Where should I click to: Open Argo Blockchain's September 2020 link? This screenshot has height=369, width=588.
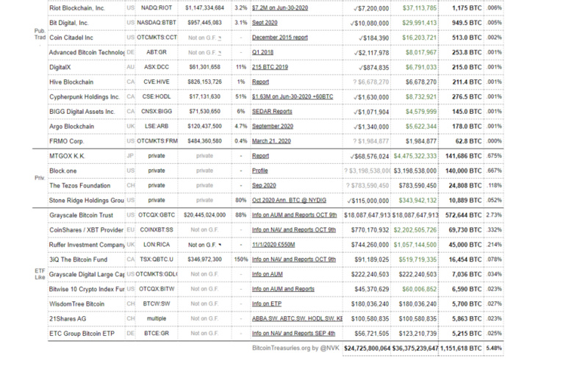[x=273, y=126]
